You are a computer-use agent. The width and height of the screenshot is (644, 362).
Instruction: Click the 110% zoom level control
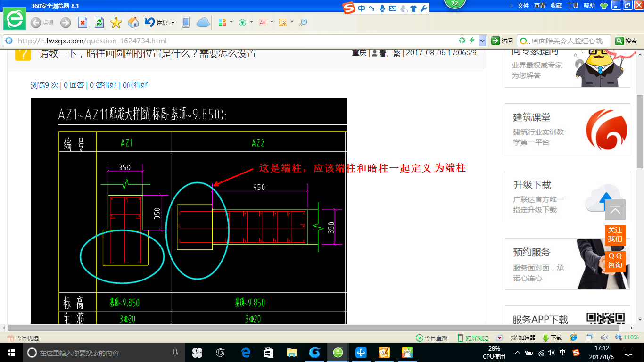pyautogui.click(x=627, y=337)
